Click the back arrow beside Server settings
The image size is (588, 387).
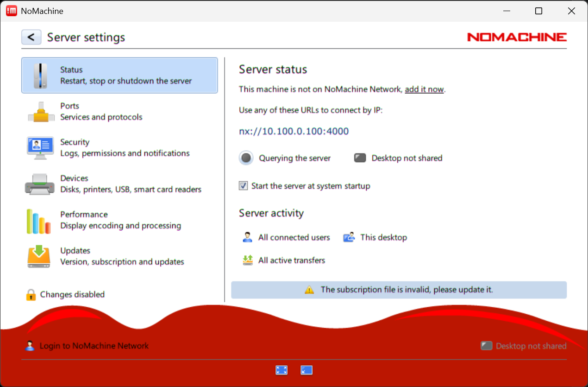[x=31, y=37]
